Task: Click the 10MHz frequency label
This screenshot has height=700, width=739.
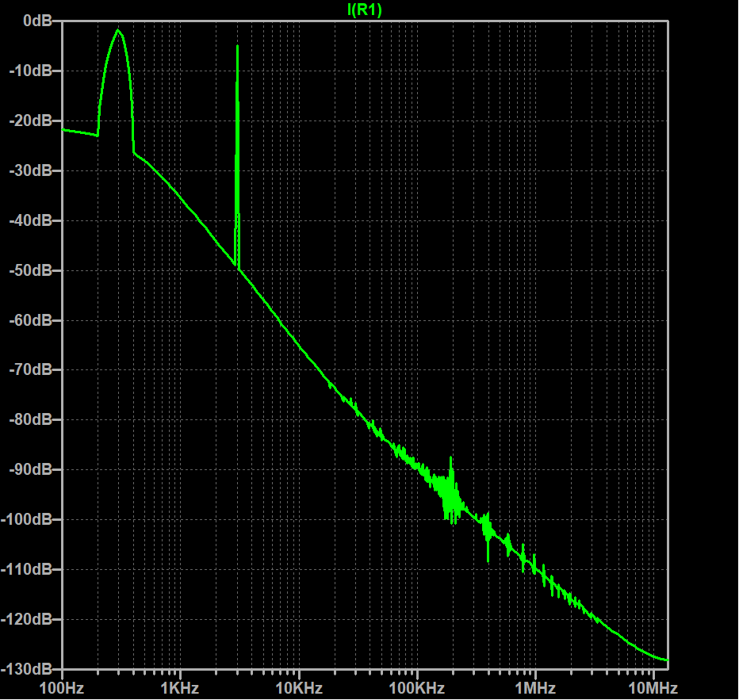Action: [653, 688]
